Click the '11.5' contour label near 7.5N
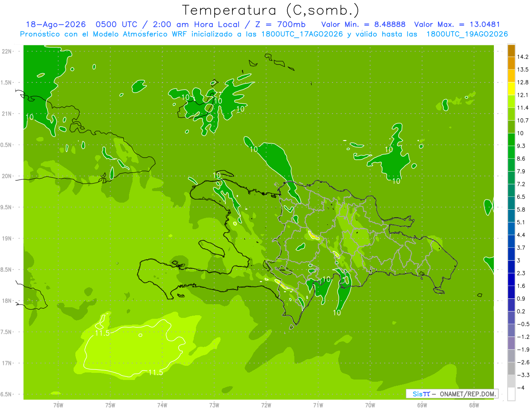This screenshot has height=411, width=532. [x=103, y=333]
